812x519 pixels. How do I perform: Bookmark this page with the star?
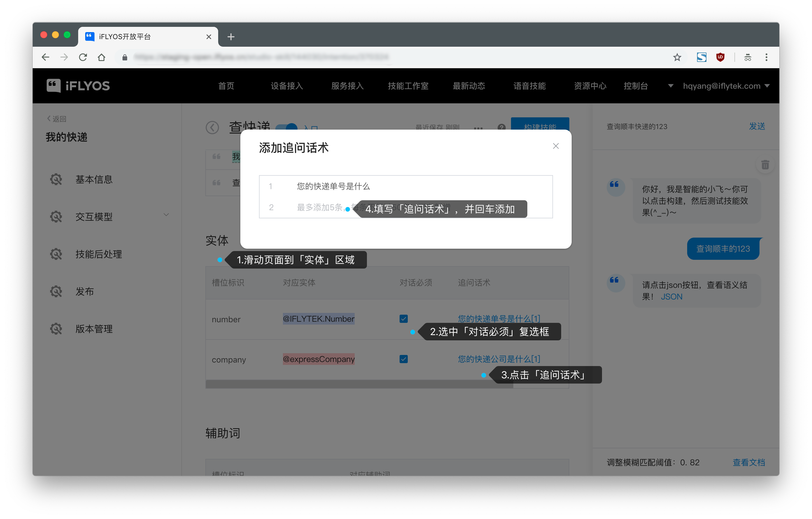[677, 57]
